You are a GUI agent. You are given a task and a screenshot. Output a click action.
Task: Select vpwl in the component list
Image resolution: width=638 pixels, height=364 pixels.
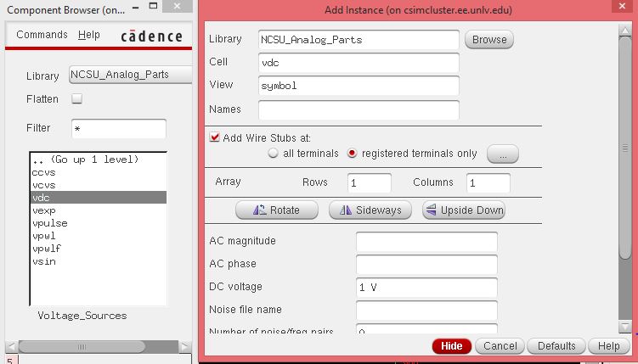click(98, 236)
